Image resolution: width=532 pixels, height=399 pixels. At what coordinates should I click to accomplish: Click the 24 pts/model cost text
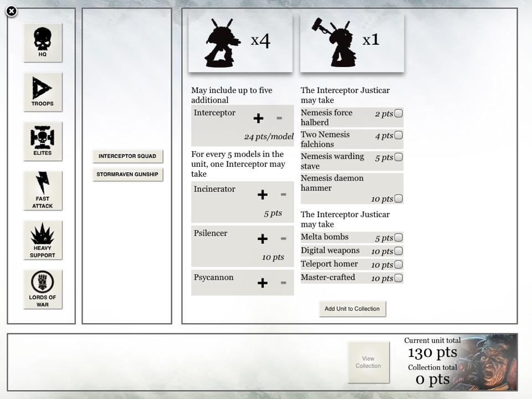(269, 137)
